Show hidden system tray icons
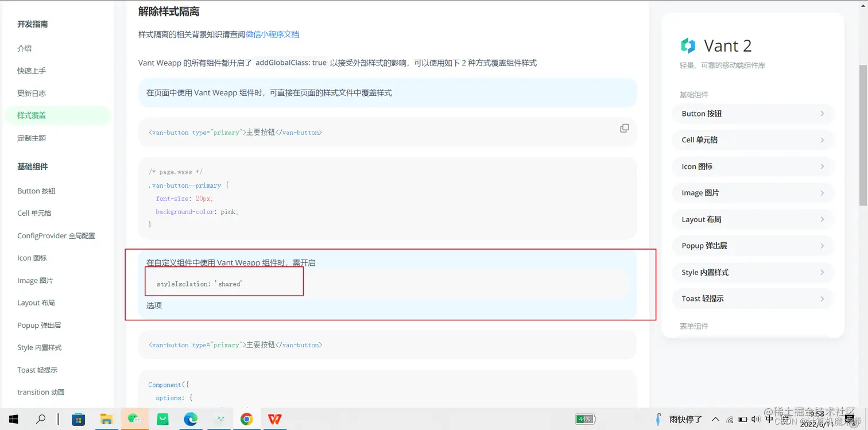868x430 pixels. point(715,419)
